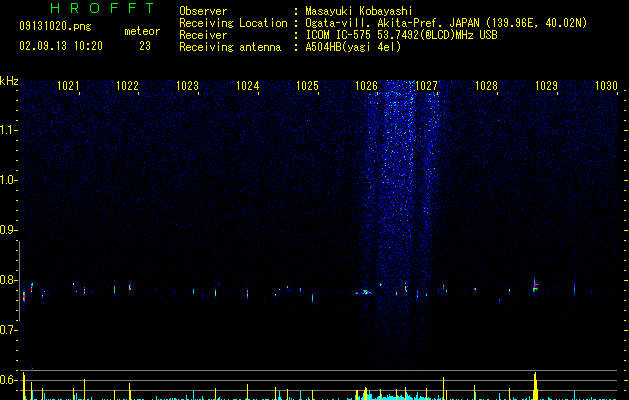
Task: Click the 0.7 kHz frequency label
Action: (x=8, y=330)
